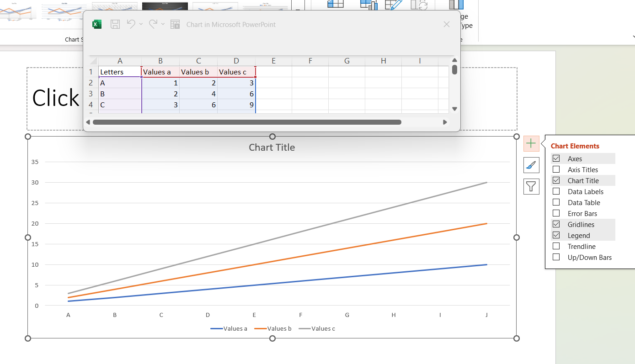This screenshot has height=364, width=635.
Task: Enable the Trendline checkbox
Action: [556, 246]
